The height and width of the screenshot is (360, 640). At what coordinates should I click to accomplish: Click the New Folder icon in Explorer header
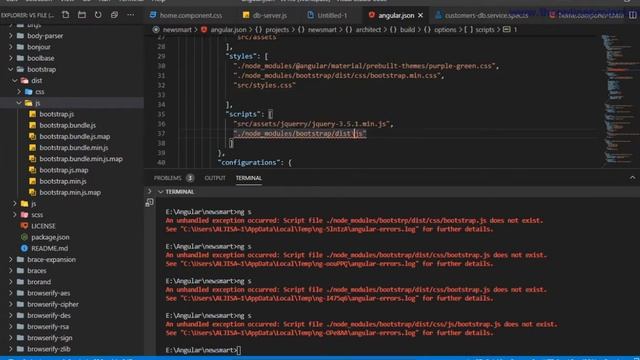[82, 15]
